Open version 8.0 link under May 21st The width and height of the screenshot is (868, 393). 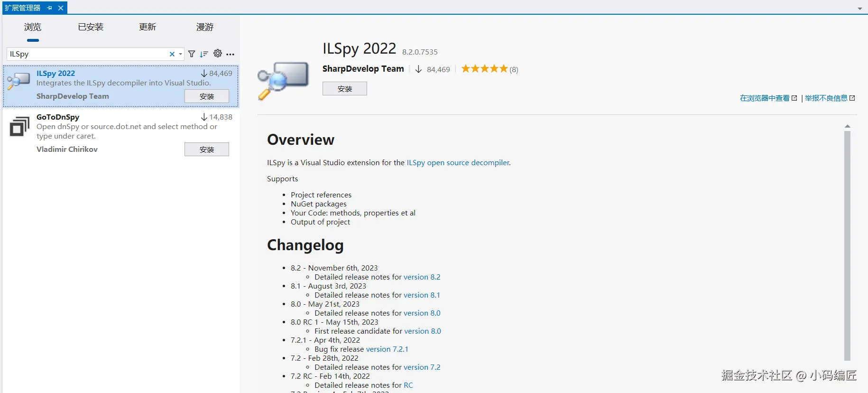pos(422,313)
